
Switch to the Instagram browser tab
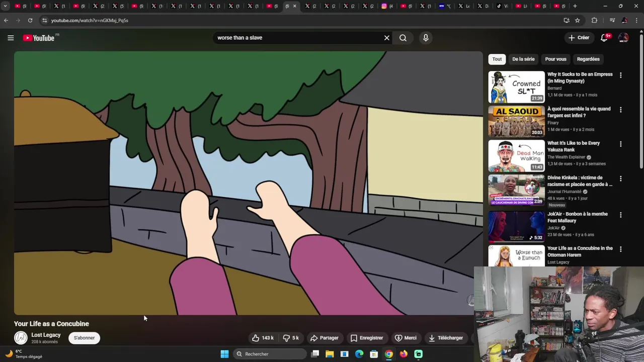click(x=388, y=6)
